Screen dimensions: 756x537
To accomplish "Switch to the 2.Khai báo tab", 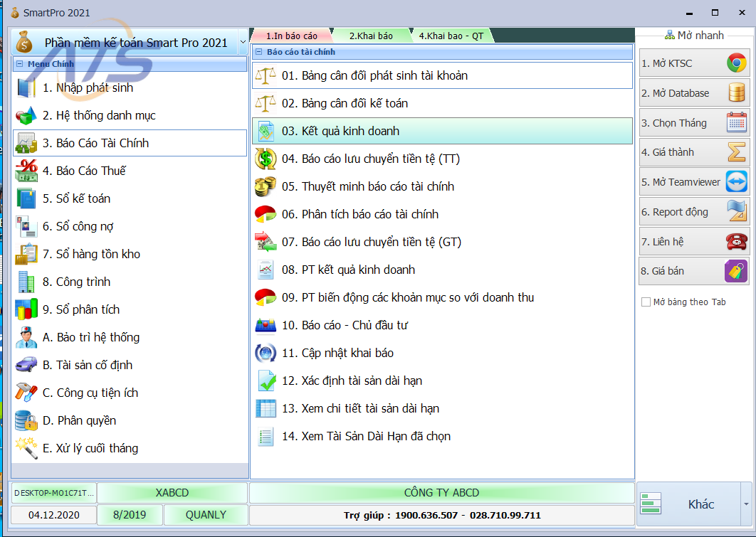I will (371, 36).
